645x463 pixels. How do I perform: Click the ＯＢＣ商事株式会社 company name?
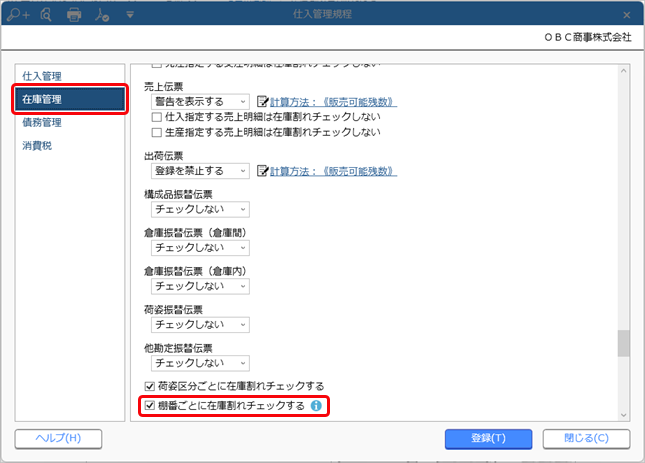[x=588, y=37]
